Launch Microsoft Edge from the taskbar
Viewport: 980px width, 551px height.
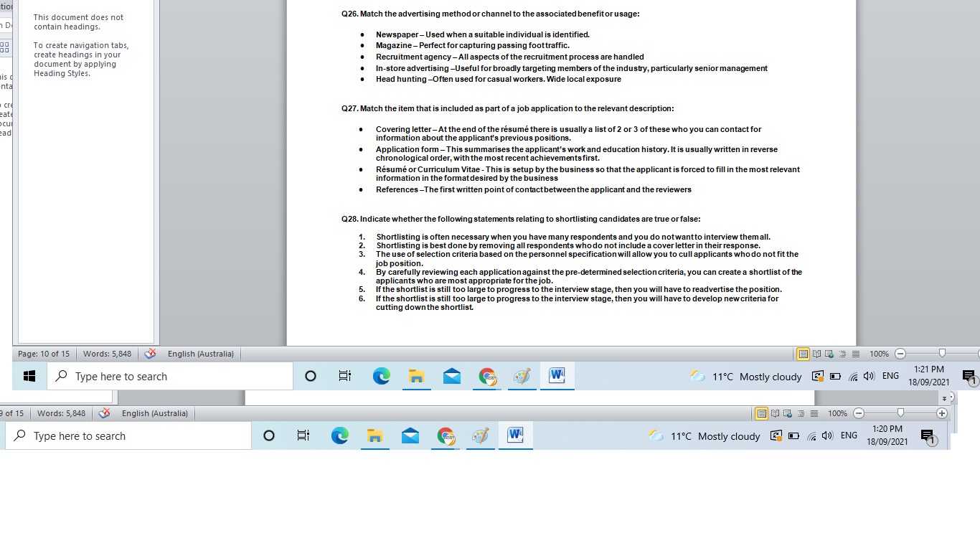[x=382, y=375]
